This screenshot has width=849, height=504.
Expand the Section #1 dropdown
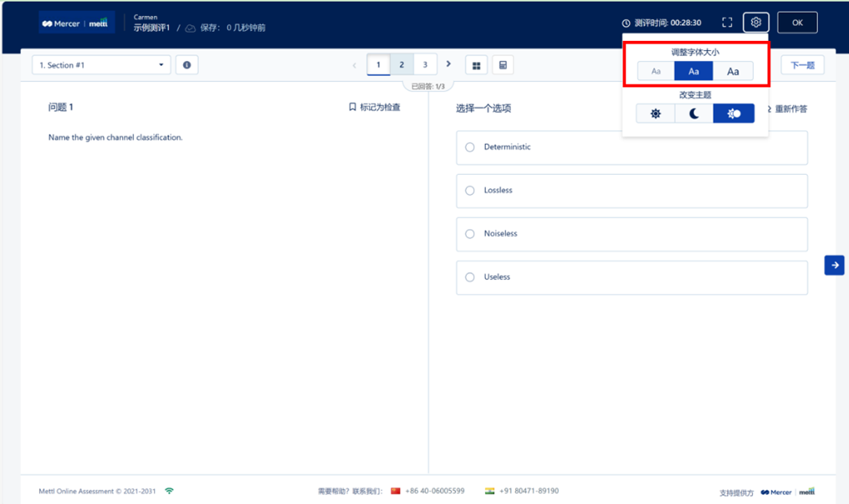[101, 65]
